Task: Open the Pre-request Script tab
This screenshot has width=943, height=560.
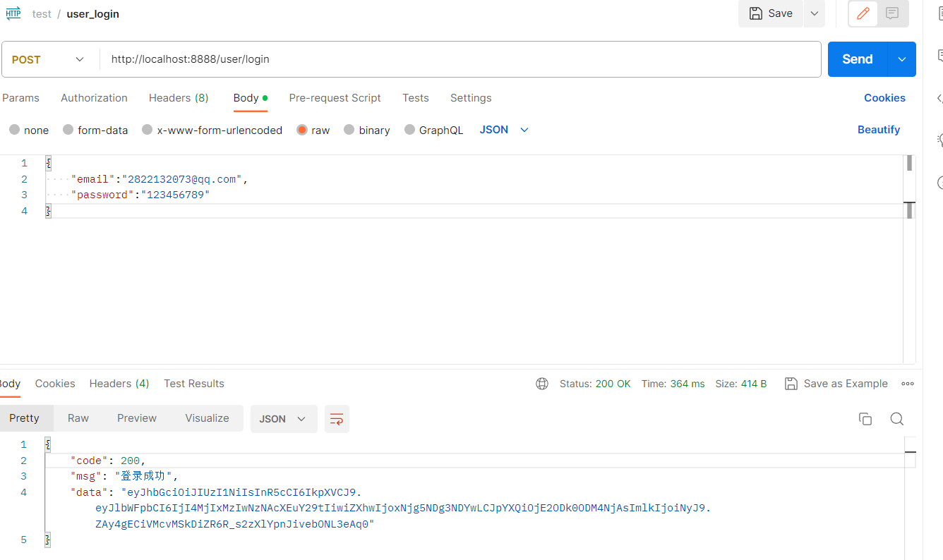Action: click(335, 98)
